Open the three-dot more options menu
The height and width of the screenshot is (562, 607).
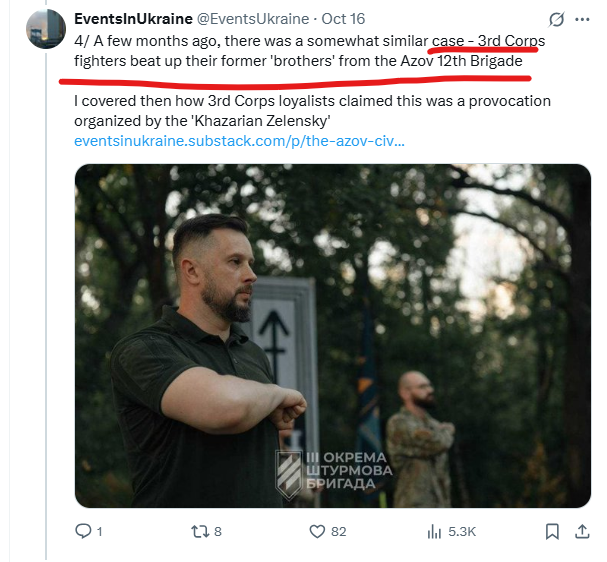pyautogui.click(x=585, y=19)
